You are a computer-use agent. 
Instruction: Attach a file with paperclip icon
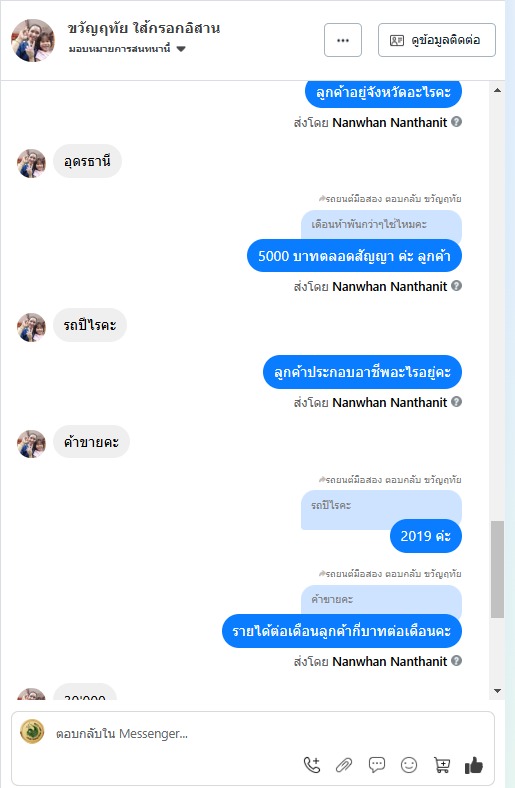344,765
